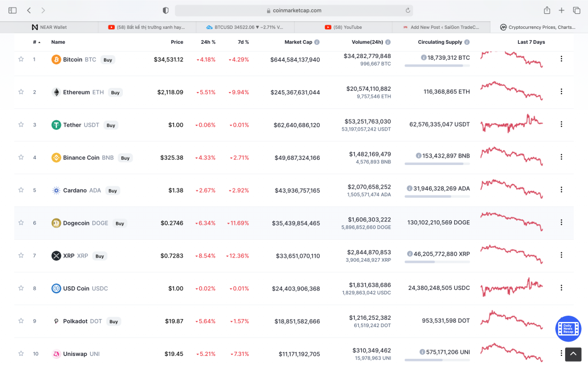Toggle watchlist star for XRP
588x368 pixels.
[21, 255]
